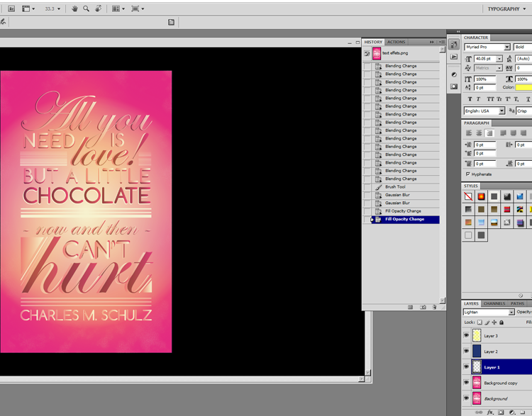
Task: Lock all with padlock icon
Action: pyautogui.click(x=501, y=322)
